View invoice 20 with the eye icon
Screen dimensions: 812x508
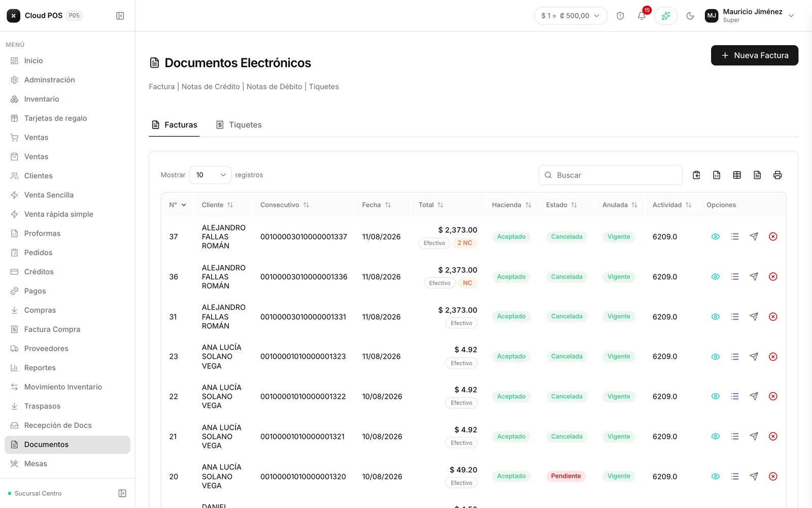pyautogui.click(x=716, y=477)
